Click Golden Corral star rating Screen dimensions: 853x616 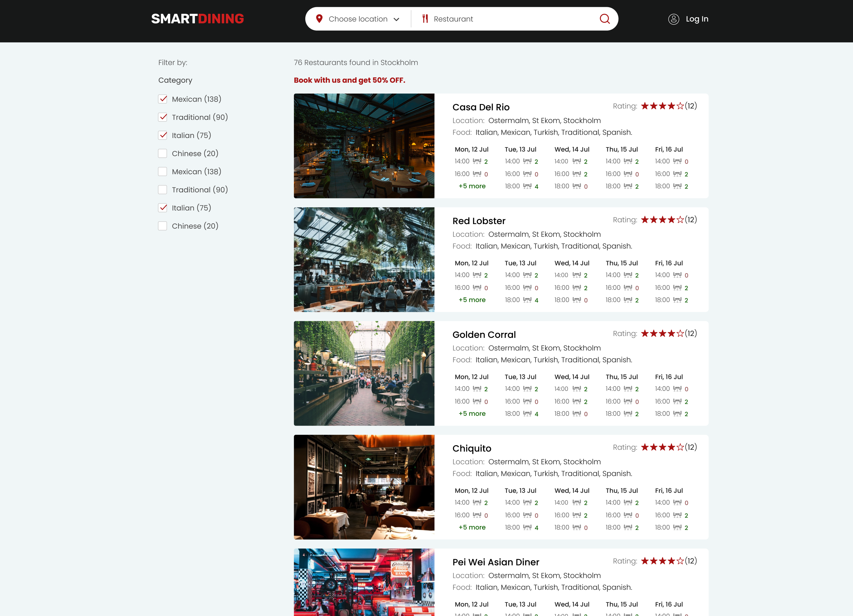tap(662, 333)
